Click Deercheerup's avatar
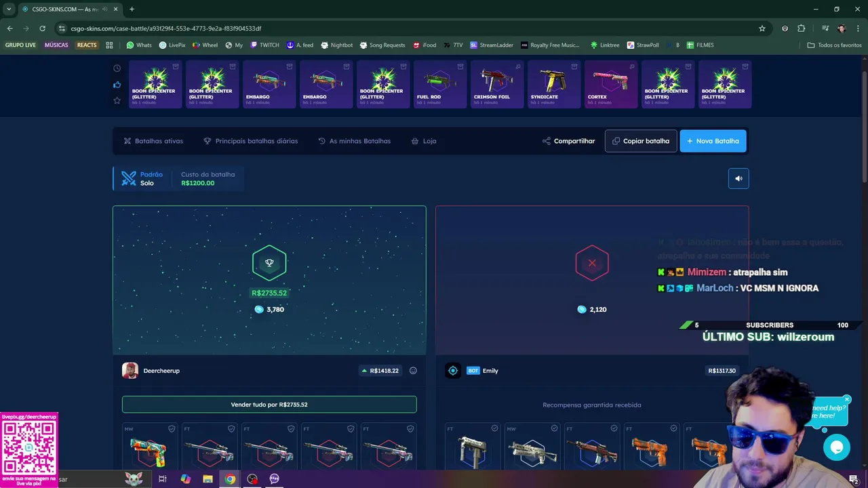This screenshot has height=488, width=868. pos(130,371)
